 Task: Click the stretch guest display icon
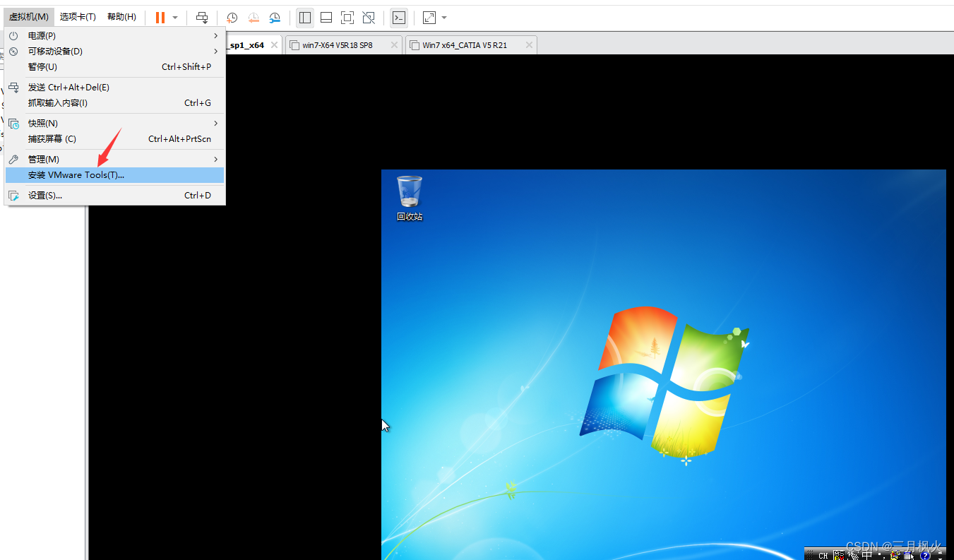click(x=429, y=18)
